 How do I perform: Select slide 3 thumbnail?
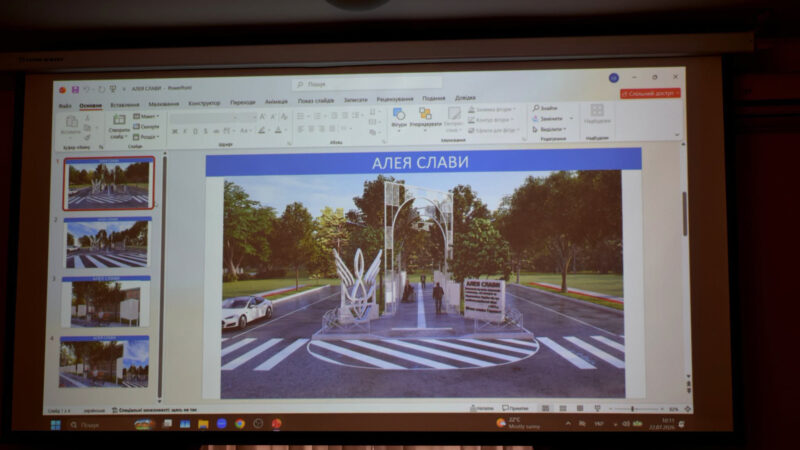coord(106,302)
